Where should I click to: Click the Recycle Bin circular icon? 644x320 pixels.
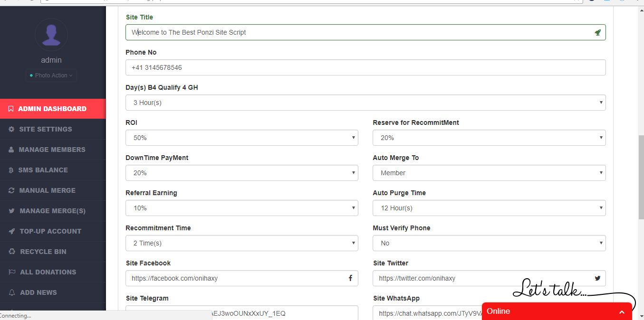pos(11,252)
